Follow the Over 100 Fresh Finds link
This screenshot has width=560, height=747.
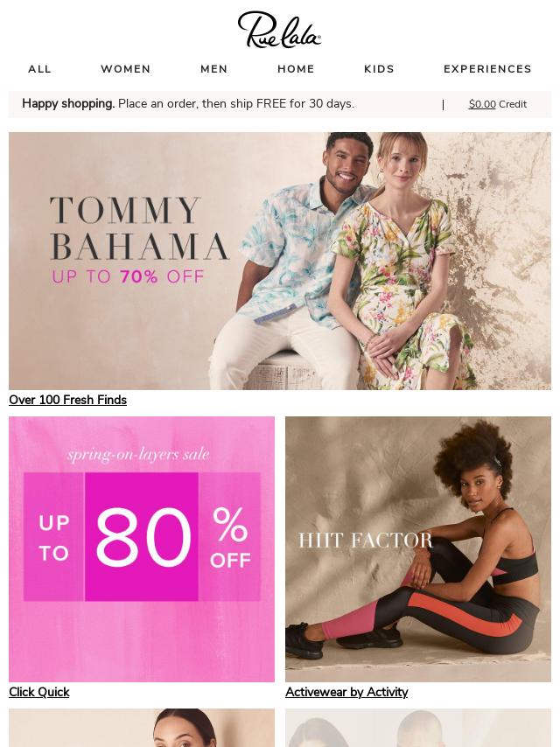click(x=67, y=400)
